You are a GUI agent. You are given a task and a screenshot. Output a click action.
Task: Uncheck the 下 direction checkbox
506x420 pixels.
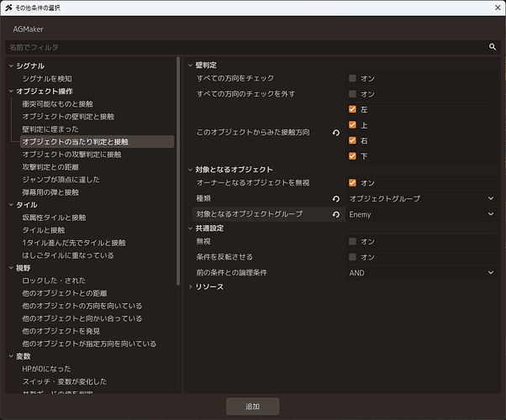[x=352, y=156]
